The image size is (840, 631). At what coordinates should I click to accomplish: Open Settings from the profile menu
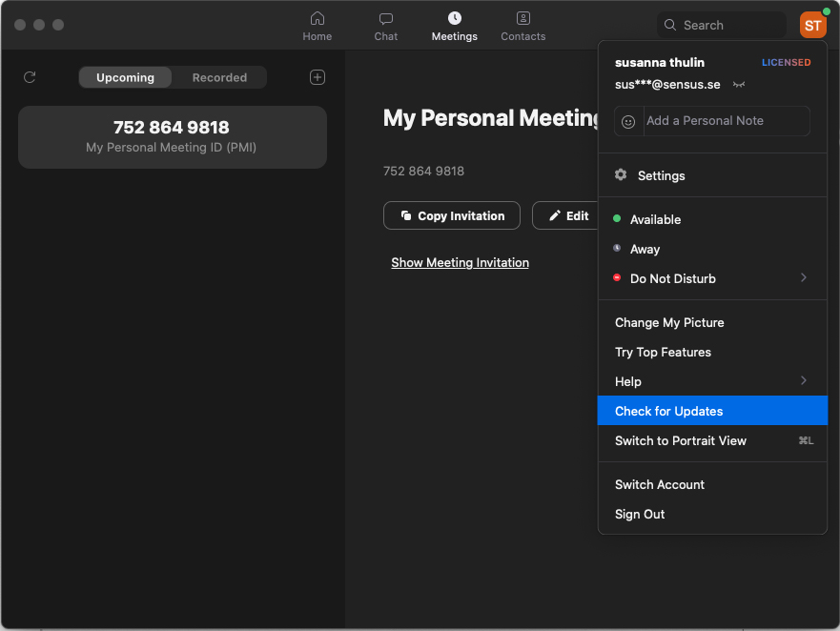(712, 175)
